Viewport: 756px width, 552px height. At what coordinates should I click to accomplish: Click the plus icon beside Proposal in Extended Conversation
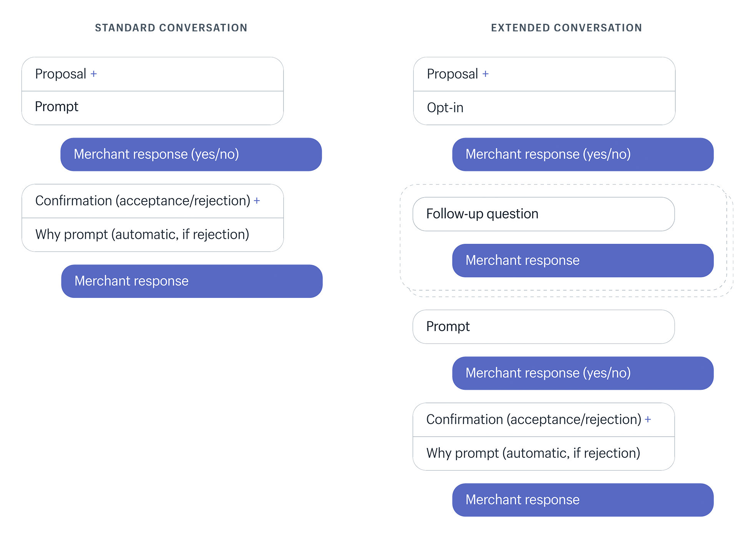(486, 74)
